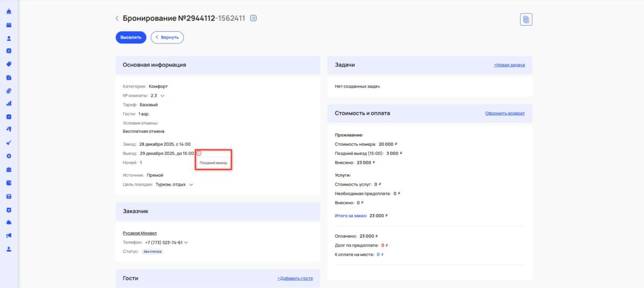
Task: Open the bar chart reports icon in sidebar
Action: tap(9, 104)
